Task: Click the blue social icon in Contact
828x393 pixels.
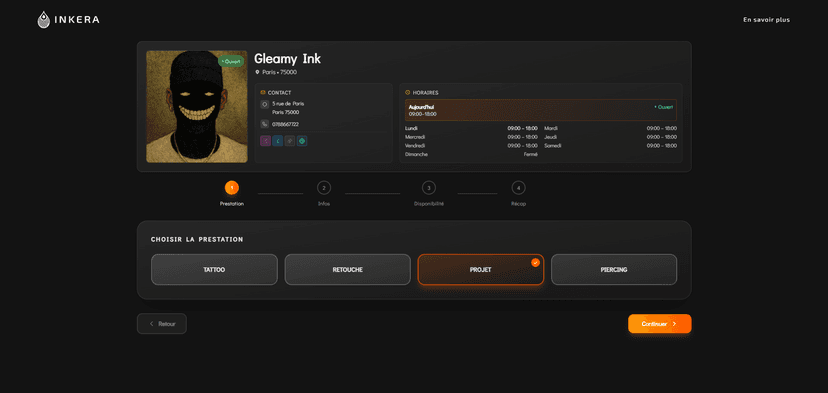Action: pyautogui.click(x=277, y=141)
